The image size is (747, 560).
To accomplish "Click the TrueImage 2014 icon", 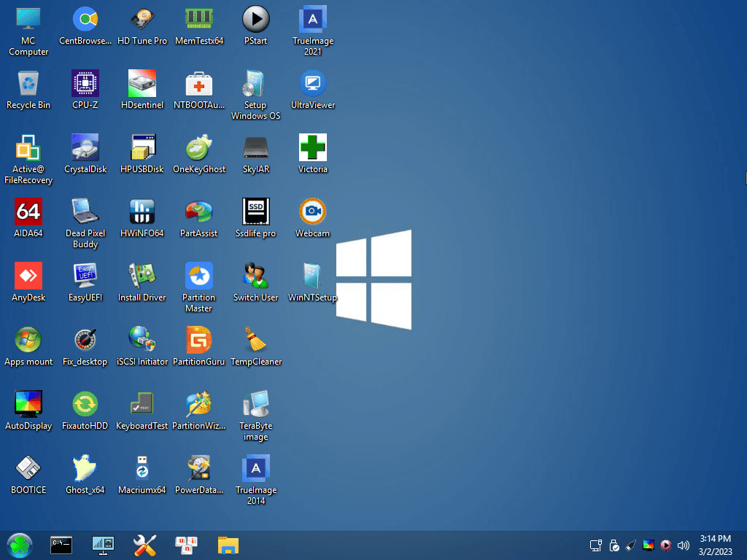I will pyautogui.click(x=256, y=468).
